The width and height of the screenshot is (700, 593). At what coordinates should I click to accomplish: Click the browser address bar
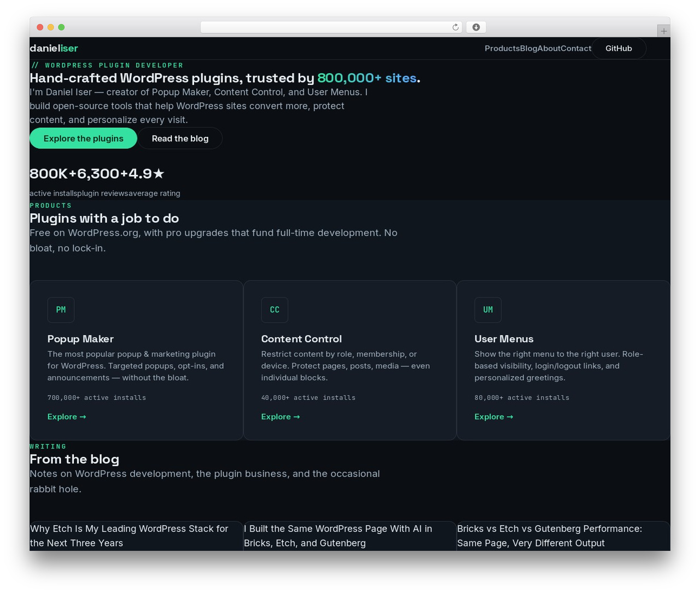point(331,27)
